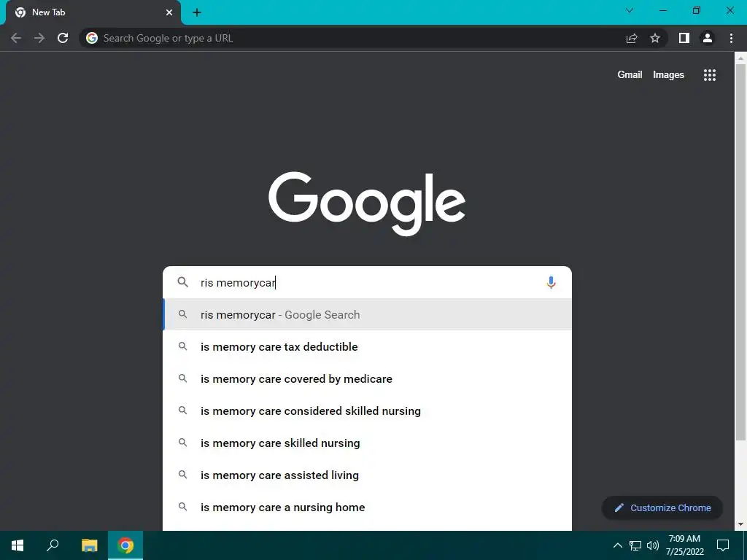
Task: Click the browser forward arrow
Action: (39, 38)
